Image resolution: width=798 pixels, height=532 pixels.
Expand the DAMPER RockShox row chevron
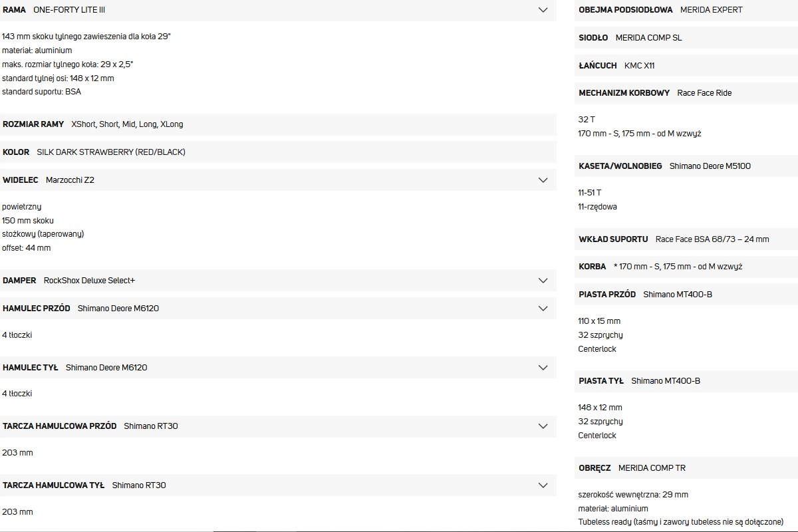543,280
